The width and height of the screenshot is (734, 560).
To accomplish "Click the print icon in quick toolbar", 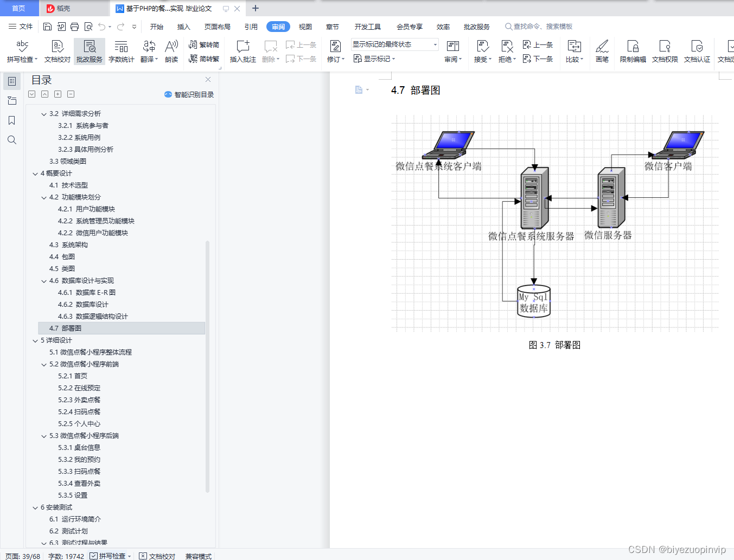I will click(74, 27).
